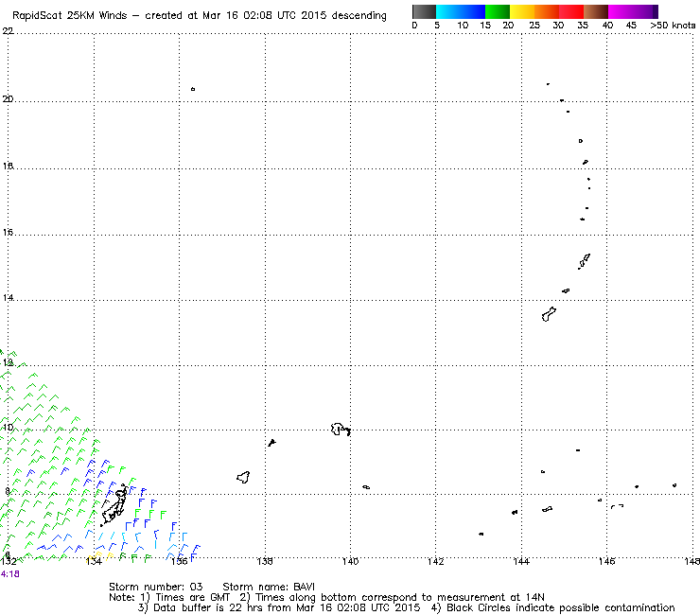
Task: Click the note about measurement at 14N
Action: [x=392, y=597]
